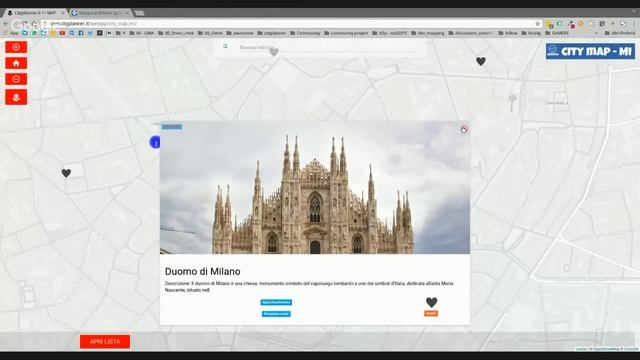The width and height of the screenshot is (640, 360).
Task: Close the Duomo di Milano popup
Action: (x=464, y=129)
